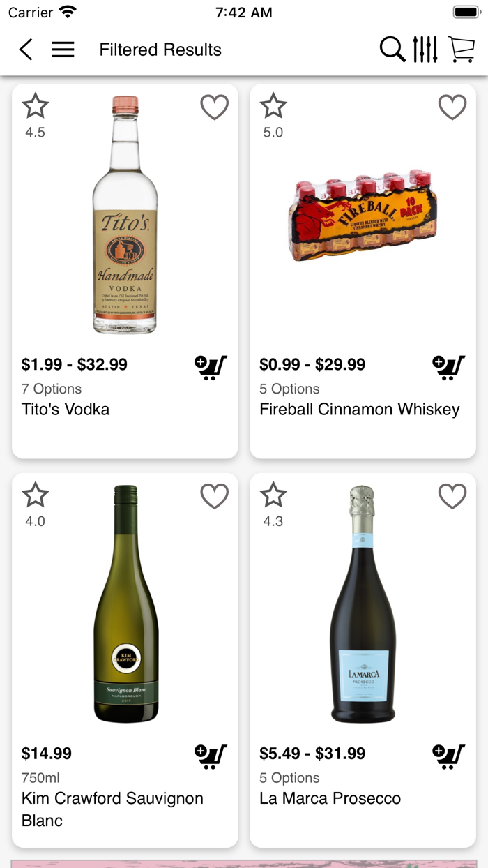
Task: Open the hamburger menu
Action: click(63, 50)
